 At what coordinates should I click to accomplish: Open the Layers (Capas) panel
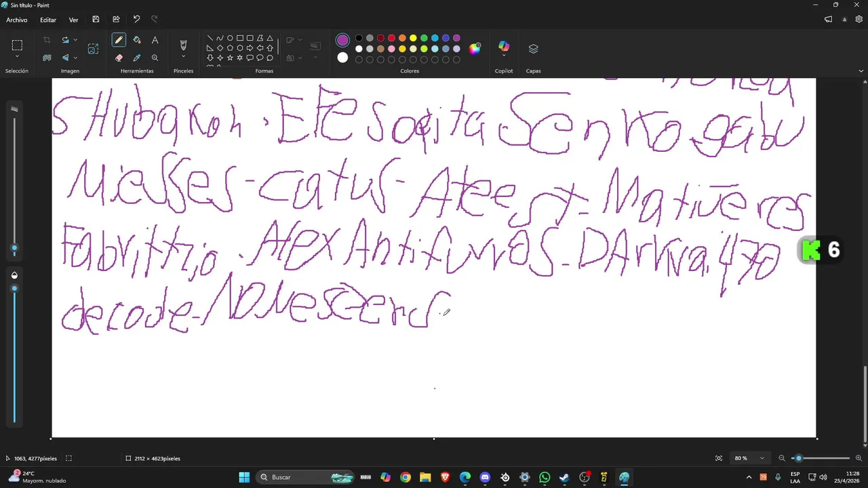click(533, 49)
